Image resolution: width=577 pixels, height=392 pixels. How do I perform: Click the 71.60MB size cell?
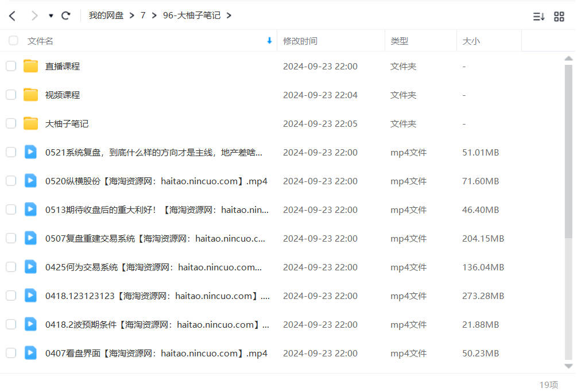click(481, 181)
